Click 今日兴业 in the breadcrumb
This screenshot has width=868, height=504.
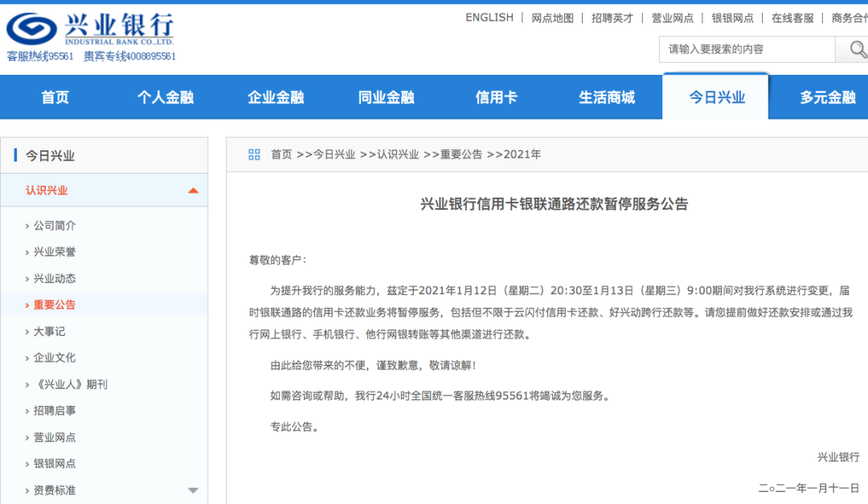(x=334, y=154)
